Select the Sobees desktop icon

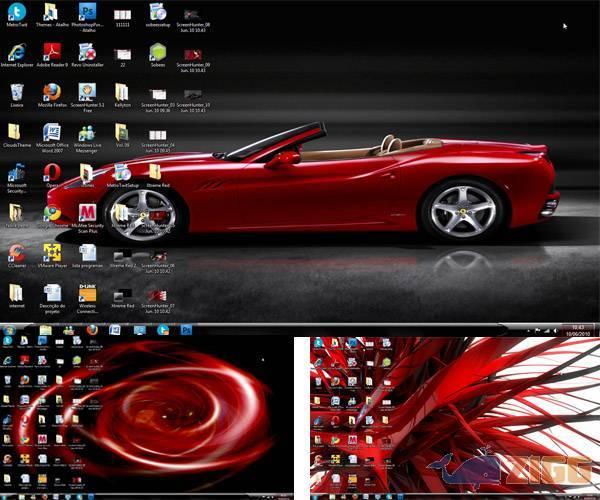157,52
